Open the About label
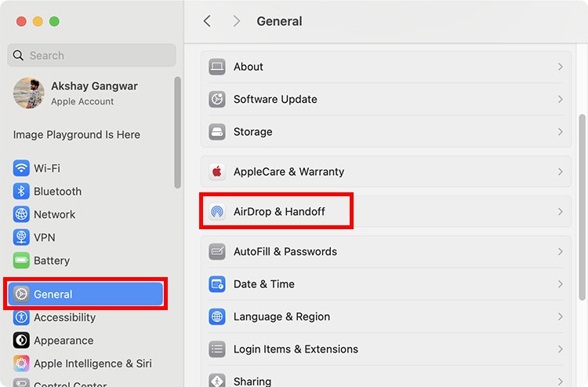588x387 pixels. click(249, 67)
